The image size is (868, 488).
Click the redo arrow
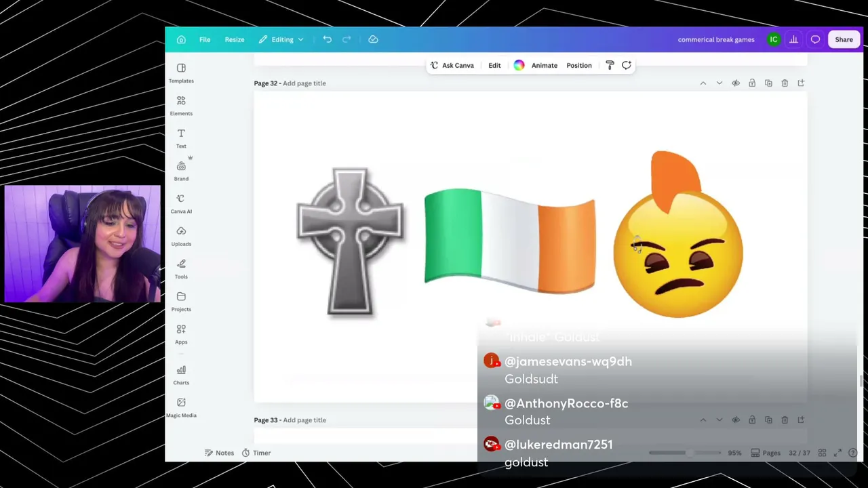[347, 39]
